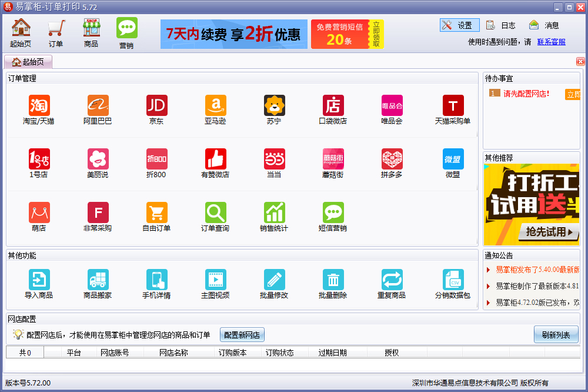Click the 刷新列表 button

(556, 335)
